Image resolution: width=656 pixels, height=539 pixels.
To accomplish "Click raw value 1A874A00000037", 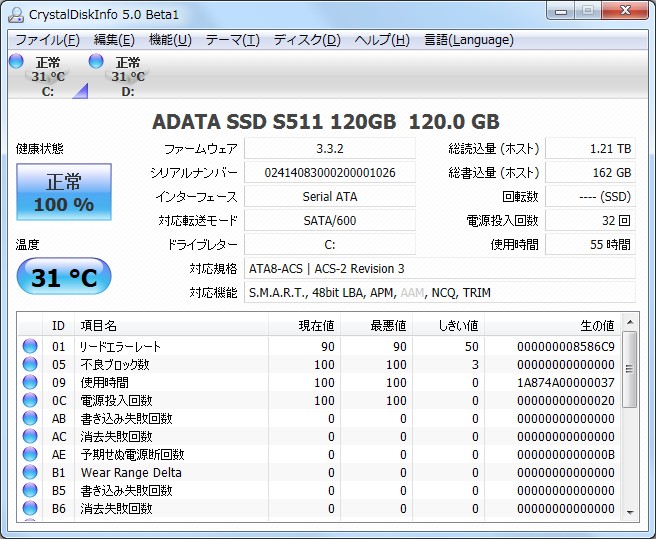I will (x=566, y=382).
